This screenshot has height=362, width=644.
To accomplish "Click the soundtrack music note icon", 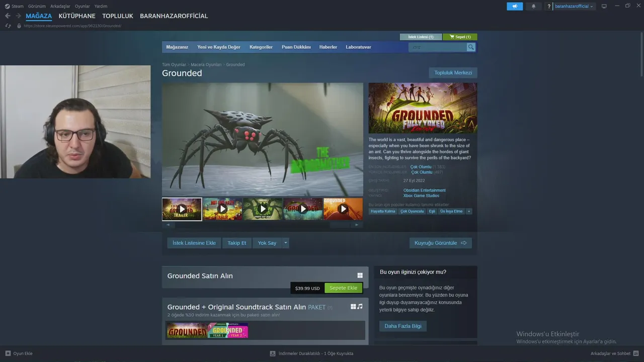I will [x=360, y=307].
